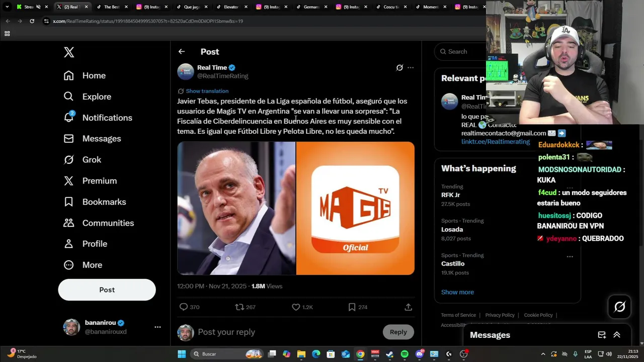Click the floating Grok button

tap(620, 307)
